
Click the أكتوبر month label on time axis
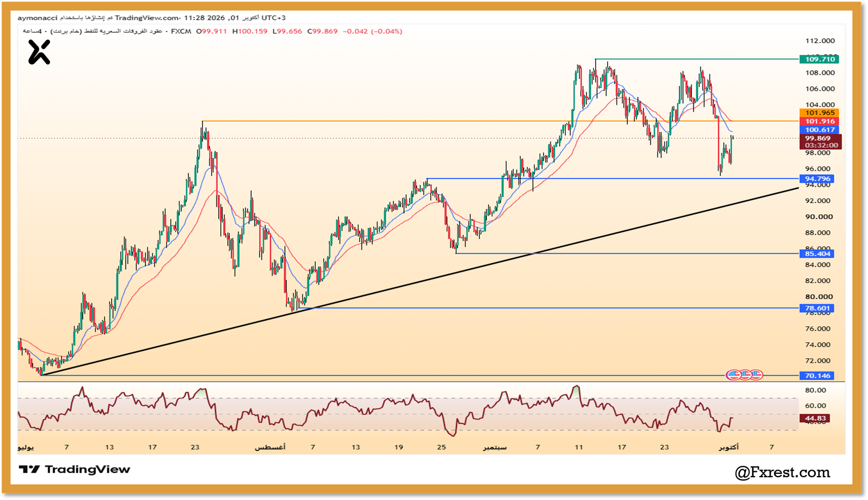tap(729, 447)
